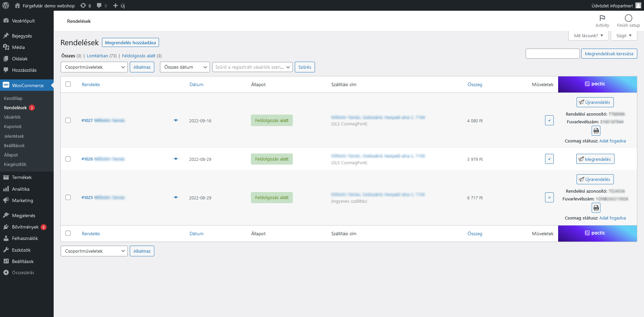Click the plus Új new content icon
Viewport: 644px width, 317px height.
tap(115, 5)
